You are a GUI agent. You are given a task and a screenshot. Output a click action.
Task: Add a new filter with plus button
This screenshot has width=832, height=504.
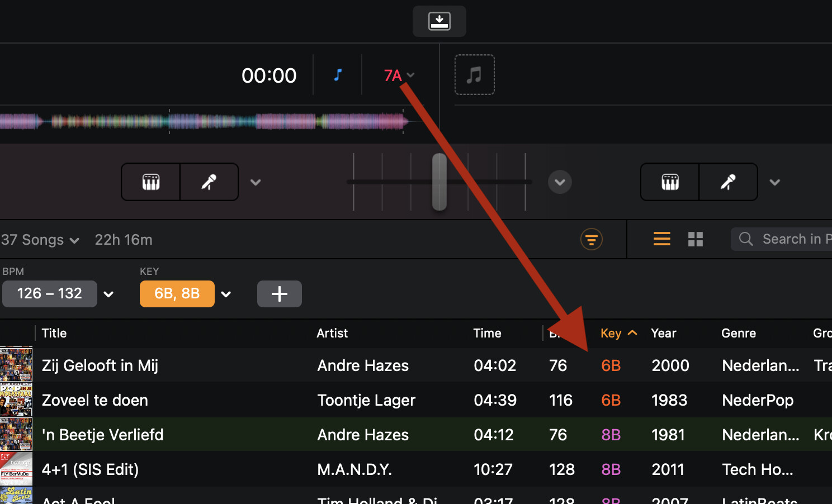coord(279,294)
